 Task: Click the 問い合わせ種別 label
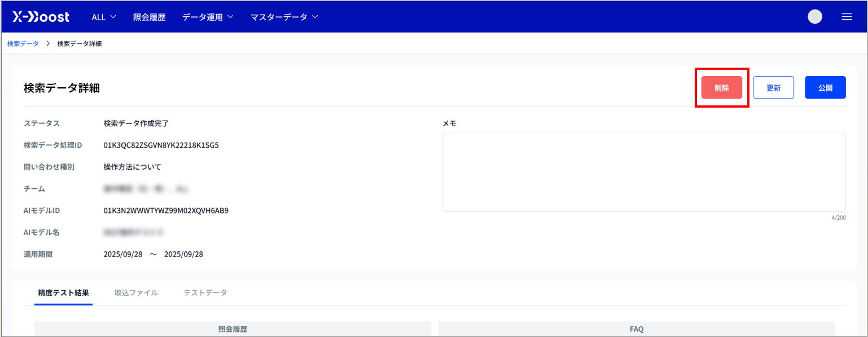pos(49,167)
